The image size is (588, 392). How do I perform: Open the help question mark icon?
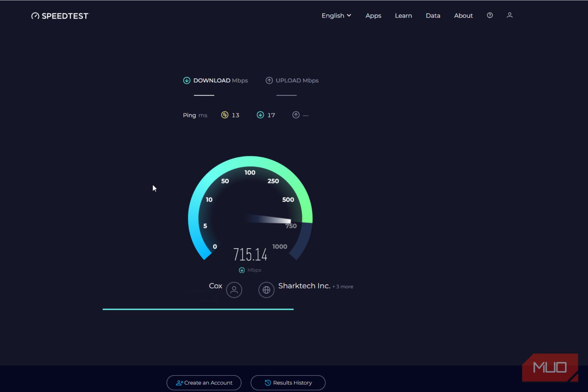click(490, 15)
